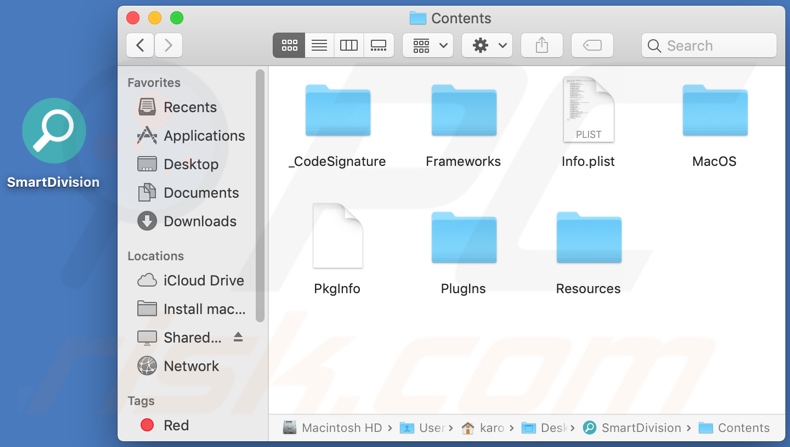Select the PlugIns folder icon
This screenshot has width=790, height=447.
(464, 238)
